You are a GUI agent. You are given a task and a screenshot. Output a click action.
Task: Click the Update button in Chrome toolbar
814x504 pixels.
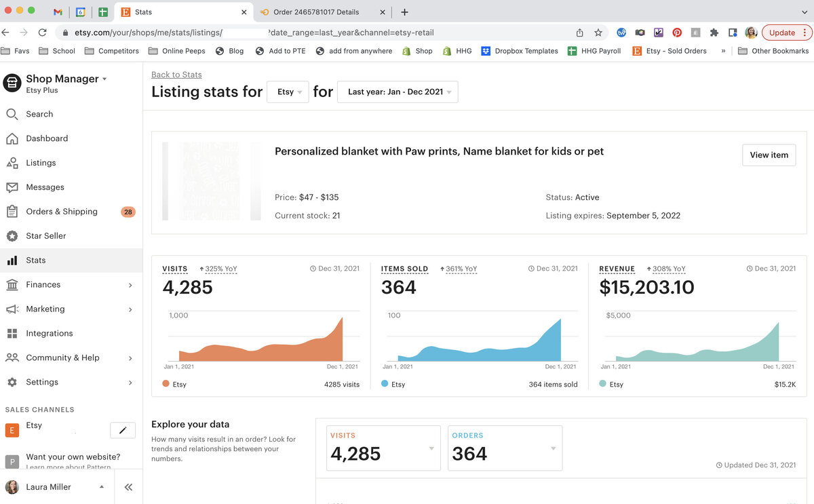tap(782, 33)
